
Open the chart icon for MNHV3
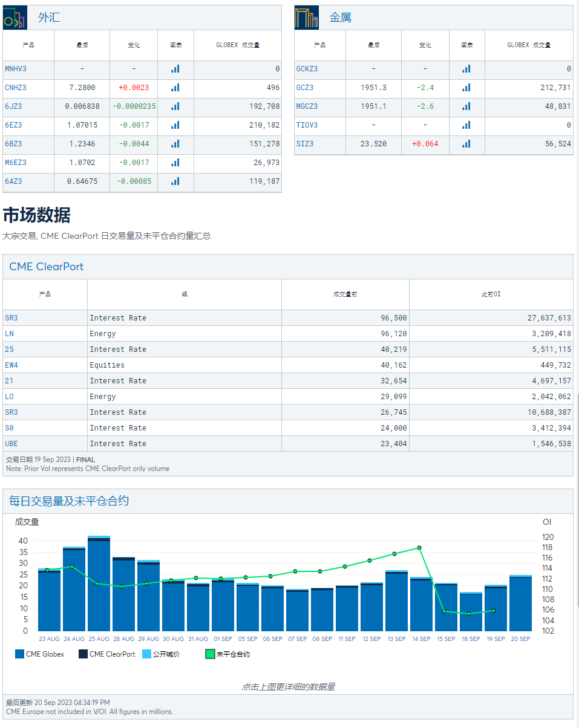click(x=175, y=69)
